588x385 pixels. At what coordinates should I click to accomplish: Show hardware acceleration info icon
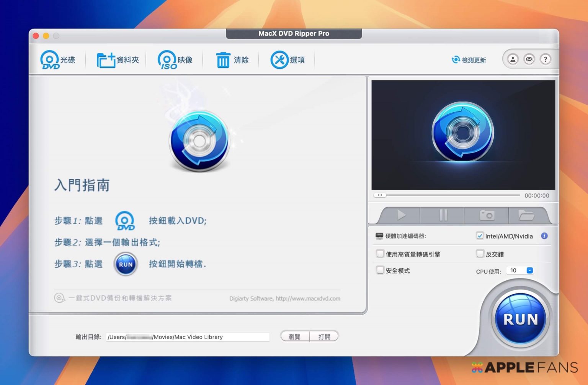[x=544, y=236]
